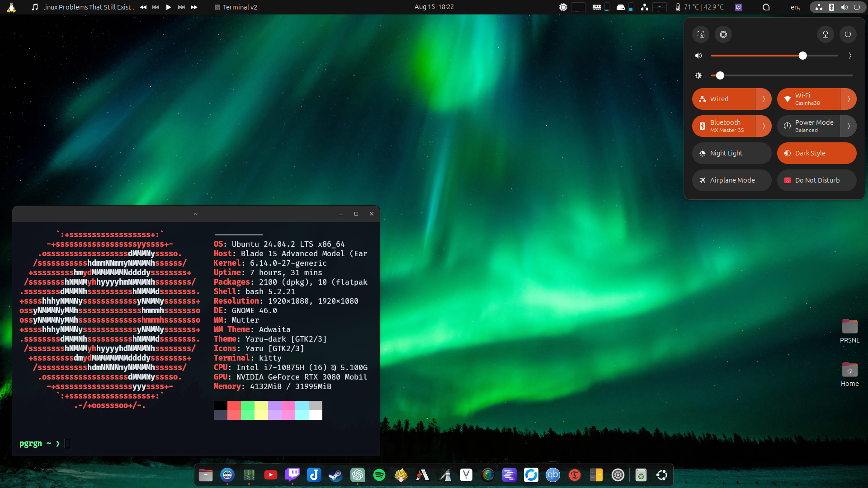Screen dimensions: 868x488
Task: Toggle Airplane Mode on
Action: (731, 180)
